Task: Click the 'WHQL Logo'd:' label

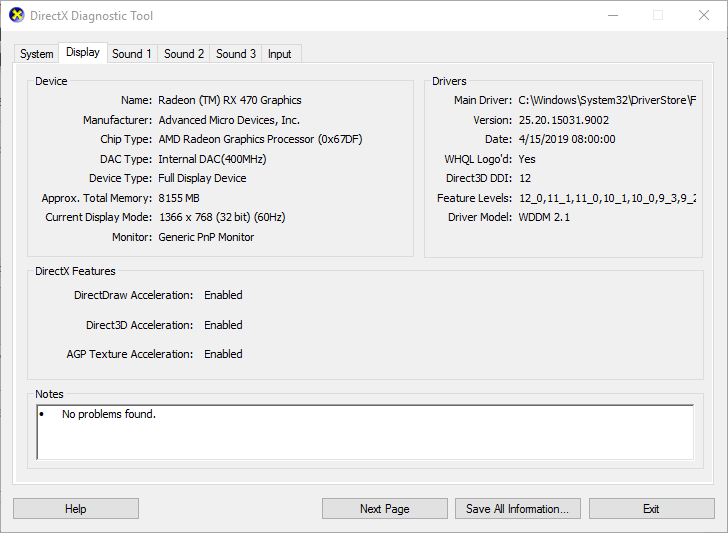Action: tap(478, 159)
